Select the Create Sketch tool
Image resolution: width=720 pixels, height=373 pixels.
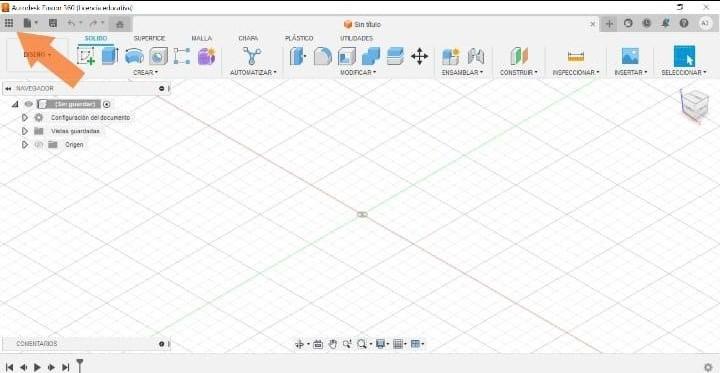click(x=86, y=56)
